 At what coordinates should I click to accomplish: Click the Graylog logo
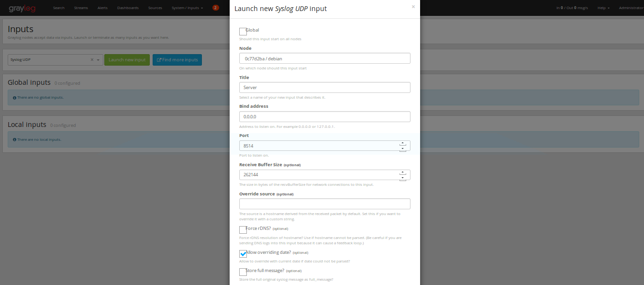22,8
